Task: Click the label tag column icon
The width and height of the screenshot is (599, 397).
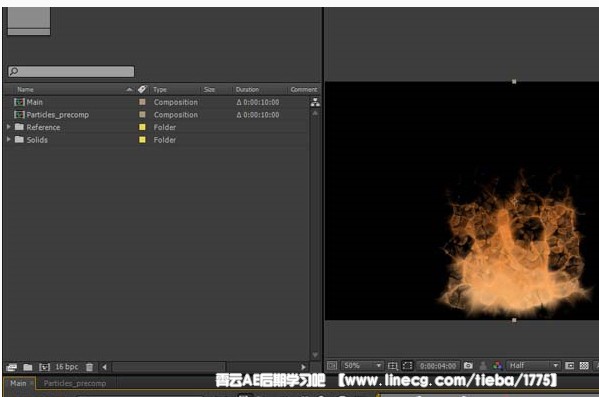Action: [142, 89]
